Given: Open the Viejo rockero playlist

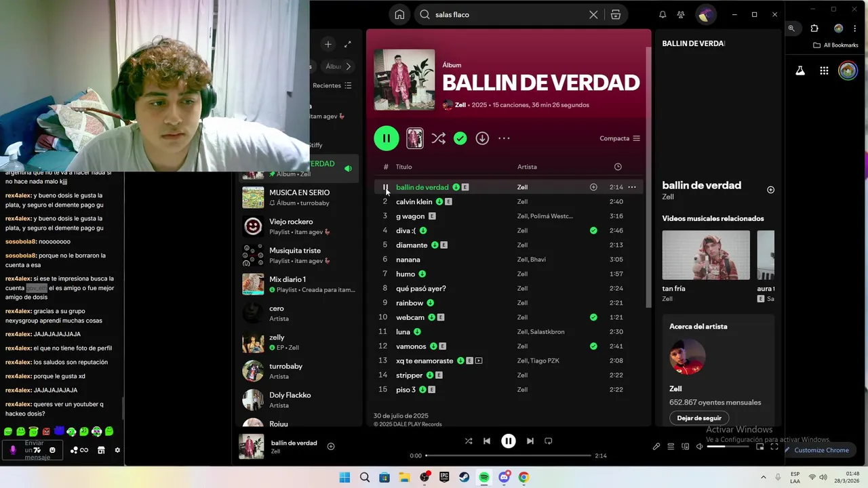Looking at the screenshot, I should pyautogui.click(x=298, y=226).
